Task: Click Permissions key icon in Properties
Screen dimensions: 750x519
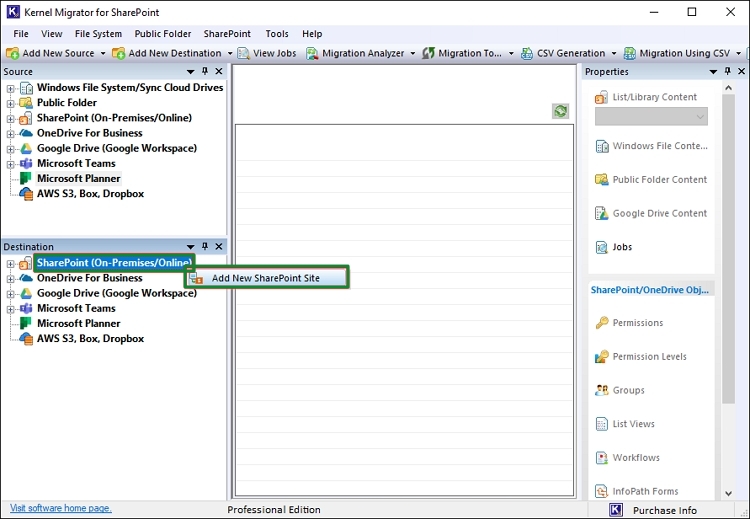Action: pyautogui.click(x=601, y=323)
